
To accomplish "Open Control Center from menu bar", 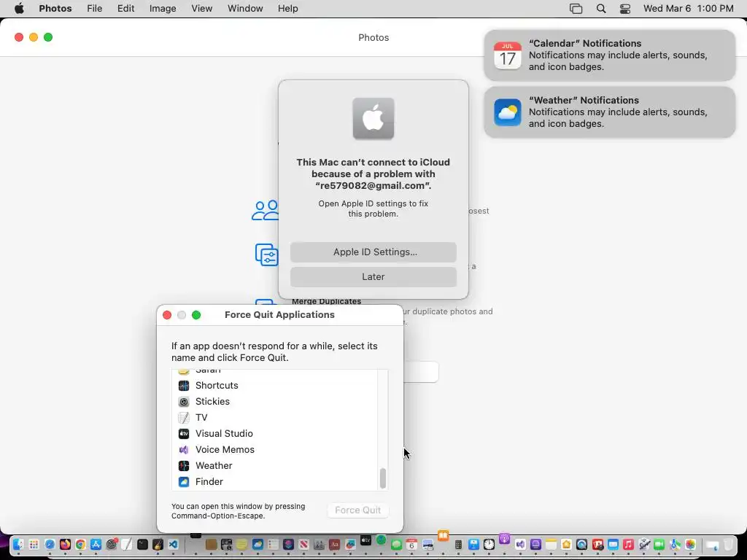I will click(625, 8).
